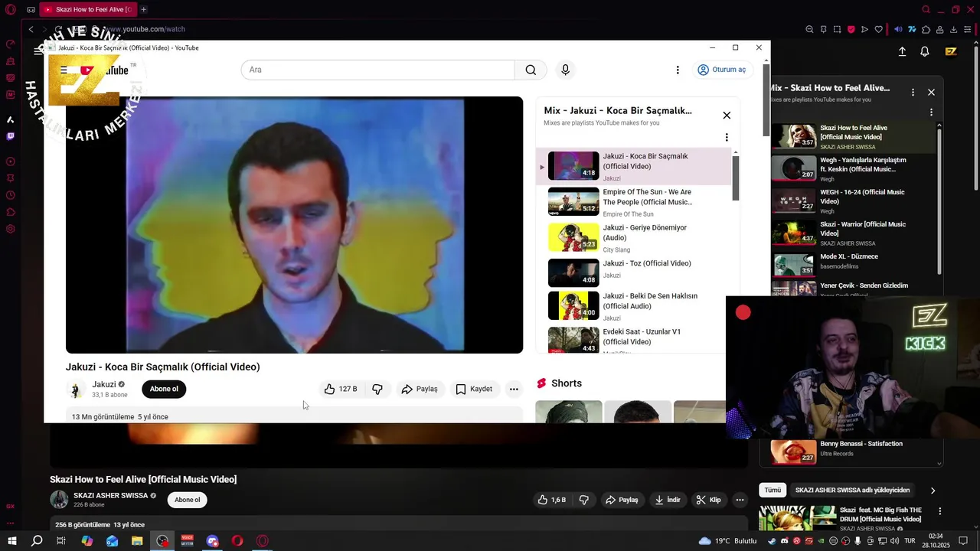
Task: Dislike the Skazi How to Feel Alive video
Action: (583, 500)
